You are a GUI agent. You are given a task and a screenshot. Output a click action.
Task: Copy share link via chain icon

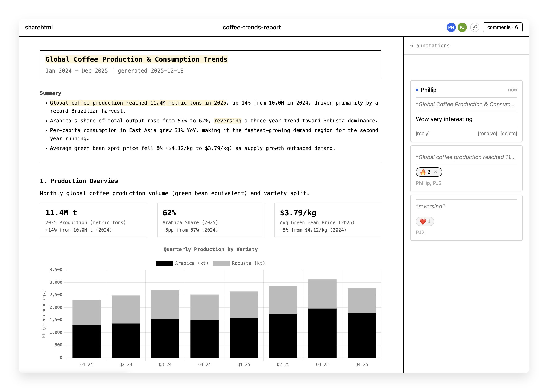474,27
